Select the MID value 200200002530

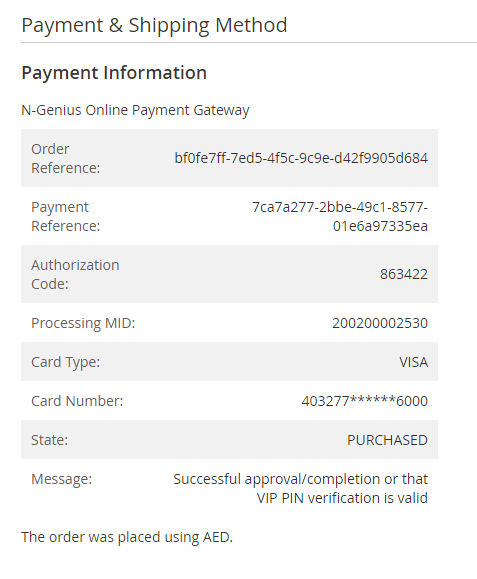click(380, 323)
